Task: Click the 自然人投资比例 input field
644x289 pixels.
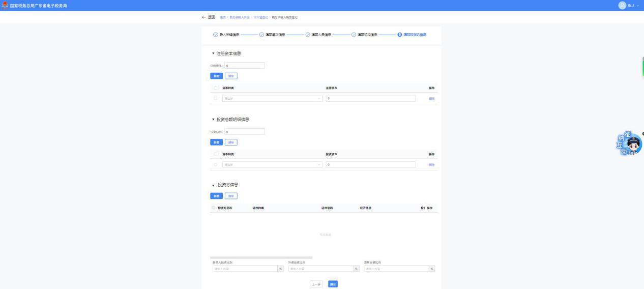Action: coord(244,269)
